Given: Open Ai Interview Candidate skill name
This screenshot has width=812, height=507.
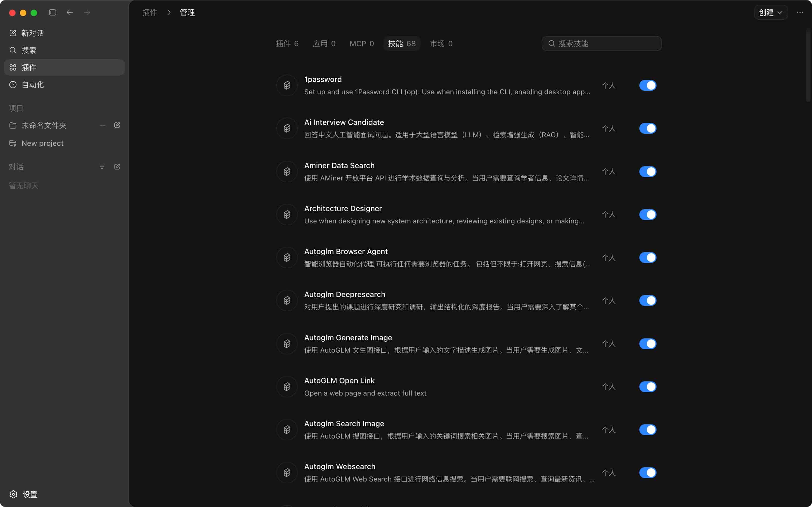Looking at the screenshot, I should pyautogui.click(x=344, y=122).
